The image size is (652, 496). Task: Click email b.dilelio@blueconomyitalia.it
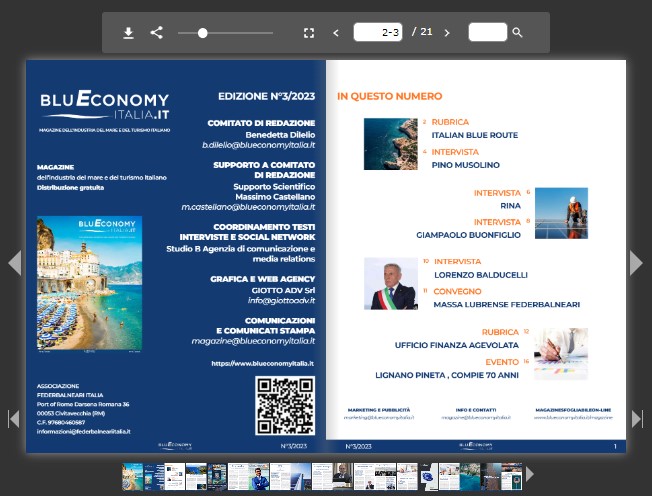tap(259, 145)
